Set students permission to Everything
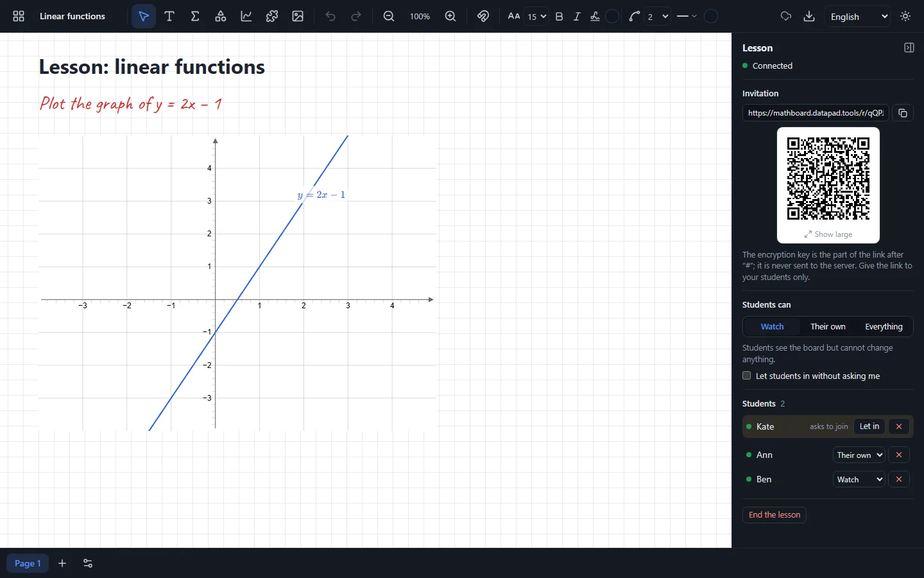Image resolution: width=924 pixels, height=578 pixels. click(884, 327)
